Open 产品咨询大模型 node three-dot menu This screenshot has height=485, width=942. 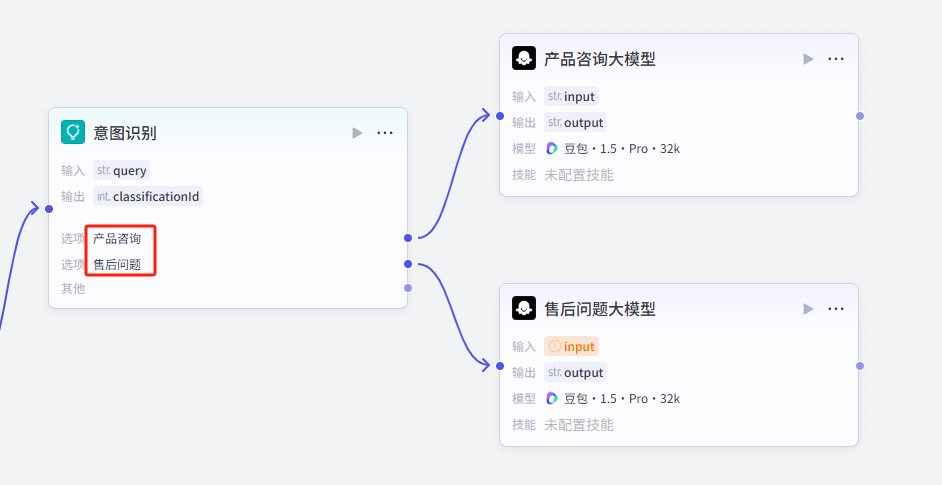point(836,59)
